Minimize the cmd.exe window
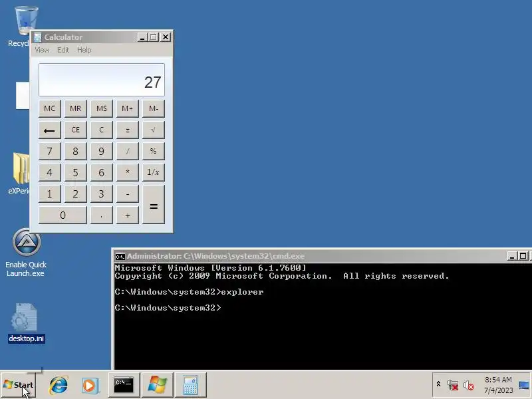The width and height of the screenshot is (532, 399). (512, 256)
